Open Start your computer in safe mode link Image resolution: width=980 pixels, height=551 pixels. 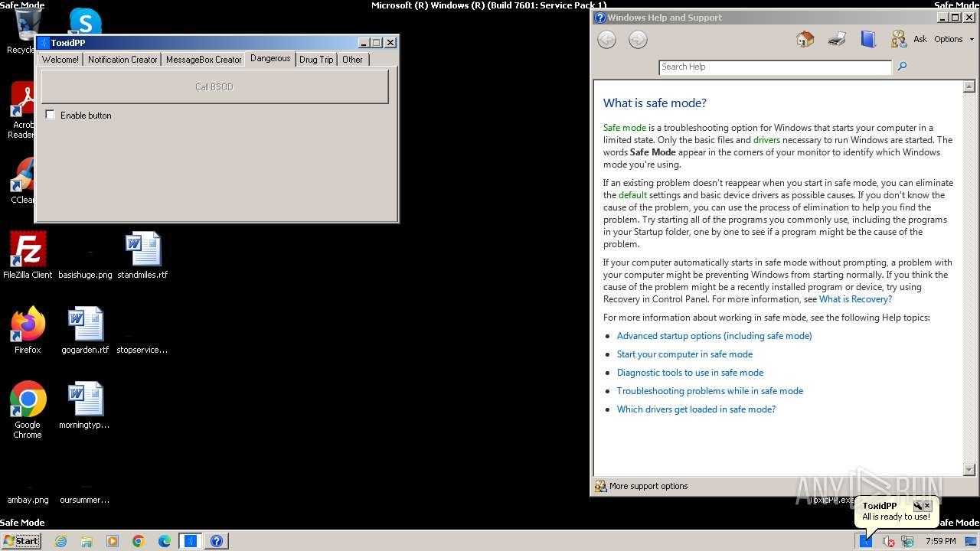coord(684,354)
